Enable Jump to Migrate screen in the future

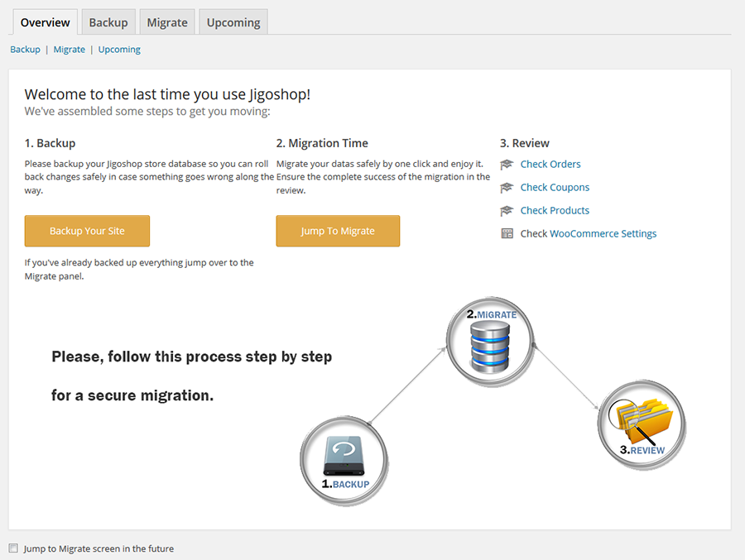point(13,548)
